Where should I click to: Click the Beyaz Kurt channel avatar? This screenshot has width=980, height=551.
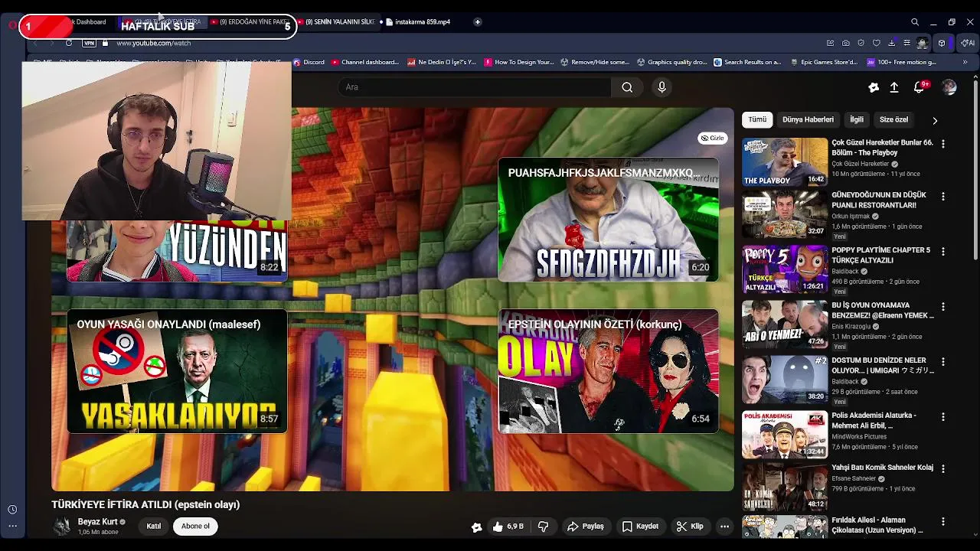pos(62,527)
